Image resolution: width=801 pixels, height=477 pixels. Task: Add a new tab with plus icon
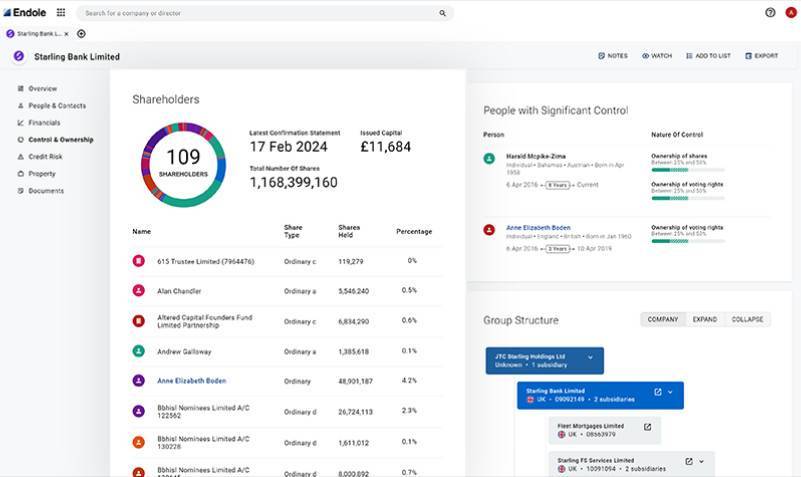pos(82,34)
